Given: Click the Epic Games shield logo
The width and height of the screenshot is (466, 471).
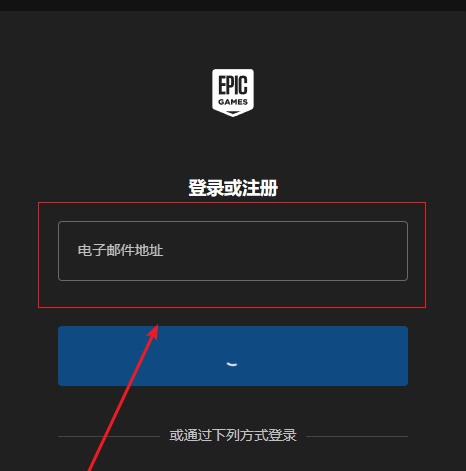Looking at the screenshot, I should [233, 93].
